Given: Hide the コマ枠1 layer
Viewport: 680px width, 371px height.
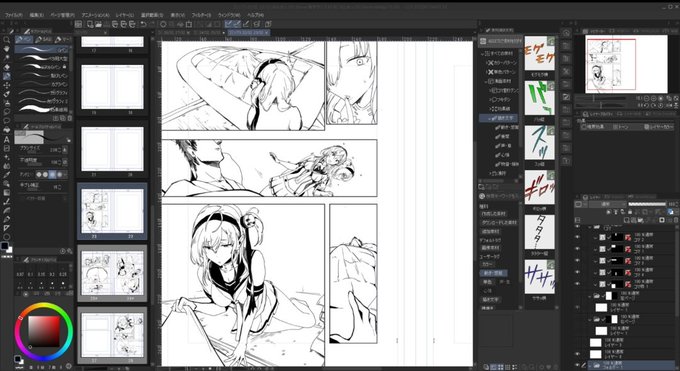Looking at the screenshot, I should tap(577, 284).
